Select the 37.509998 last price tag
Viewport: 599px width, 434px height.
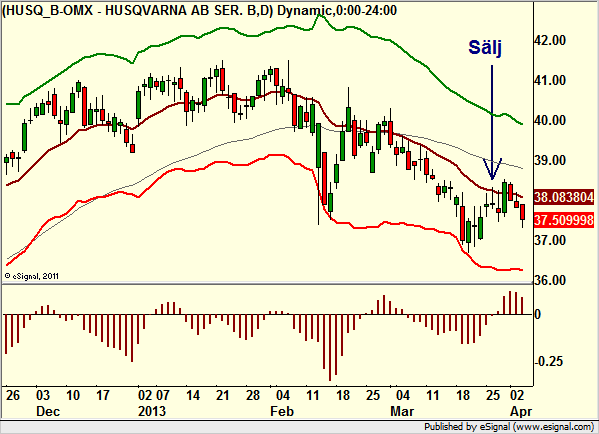pyautogui.click(x=564, y=220)
